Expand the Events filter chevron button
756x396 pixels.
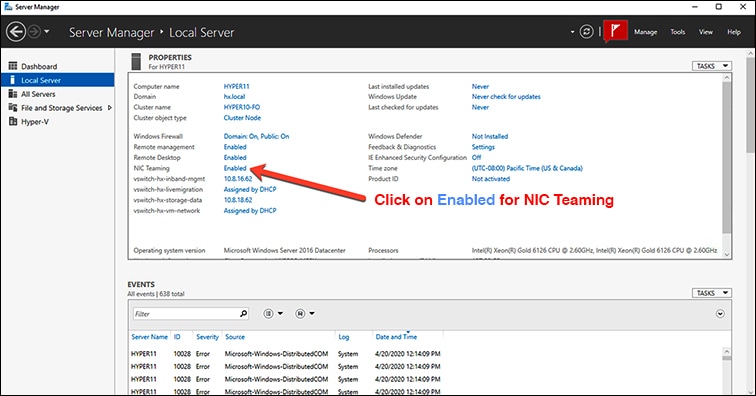point(720,314)
